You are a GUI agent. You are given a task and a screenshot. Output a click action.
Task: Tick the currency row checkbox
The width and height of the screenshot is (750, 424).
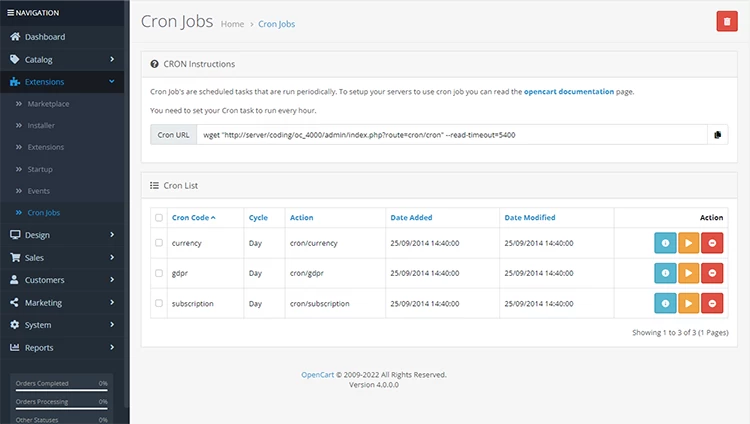coord(159,243)
